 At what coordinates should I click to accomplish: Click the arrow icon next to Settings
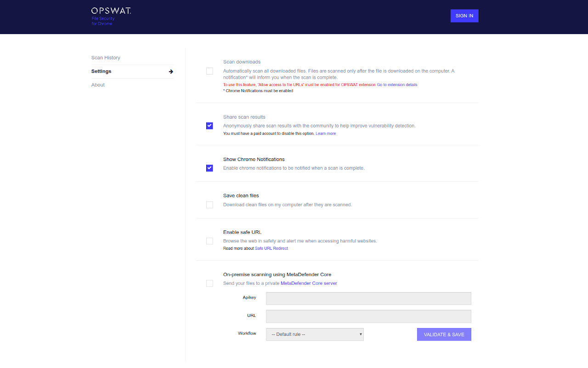pyautogui.click(x=170, y=71)
